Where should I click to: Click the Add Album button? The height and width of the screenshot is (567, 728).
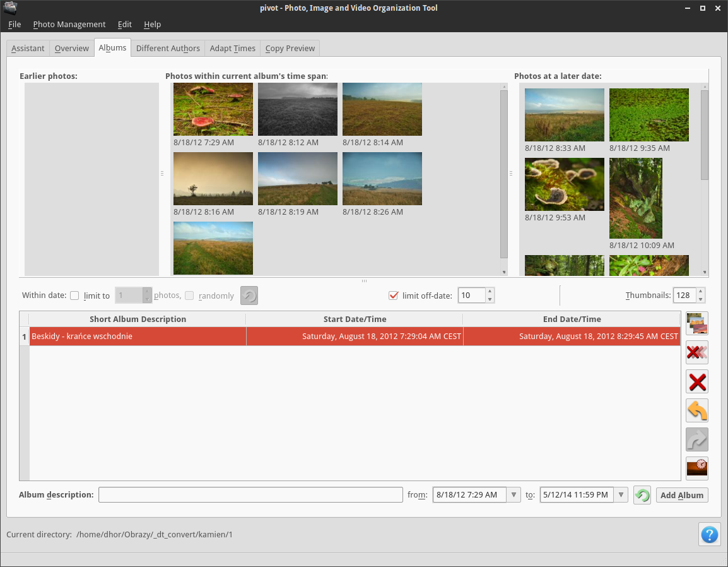coord(682,495)
